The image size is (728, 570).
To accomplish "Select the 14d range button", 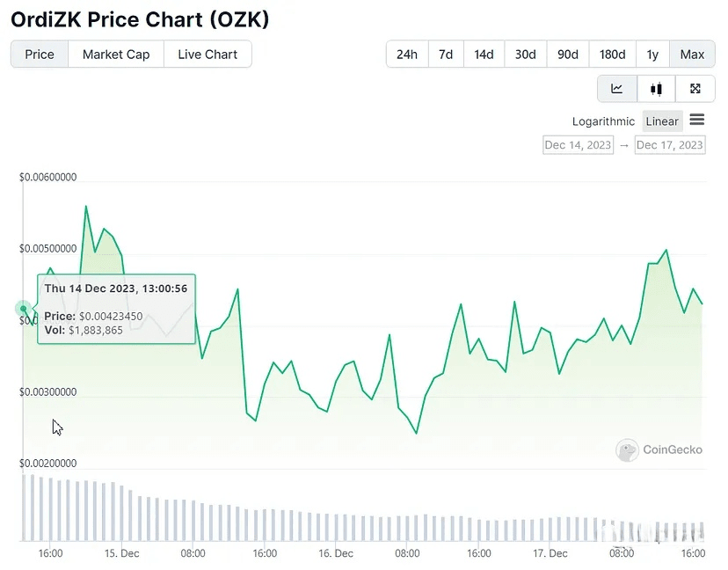I will pyautogui.click(x=484, y=55).
